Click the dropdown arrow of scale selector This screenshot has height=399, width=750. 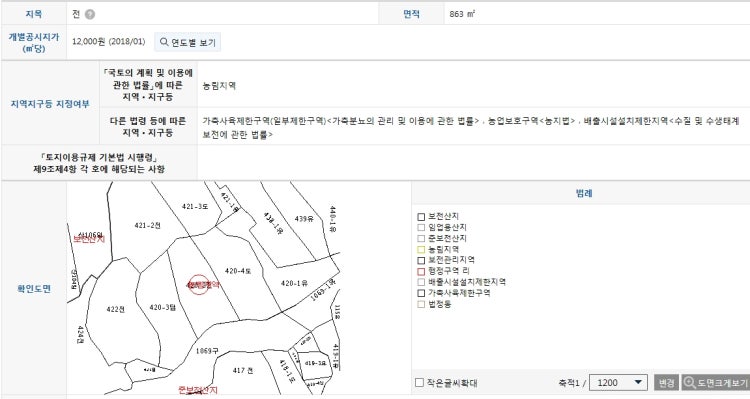[x=638, y=383]
